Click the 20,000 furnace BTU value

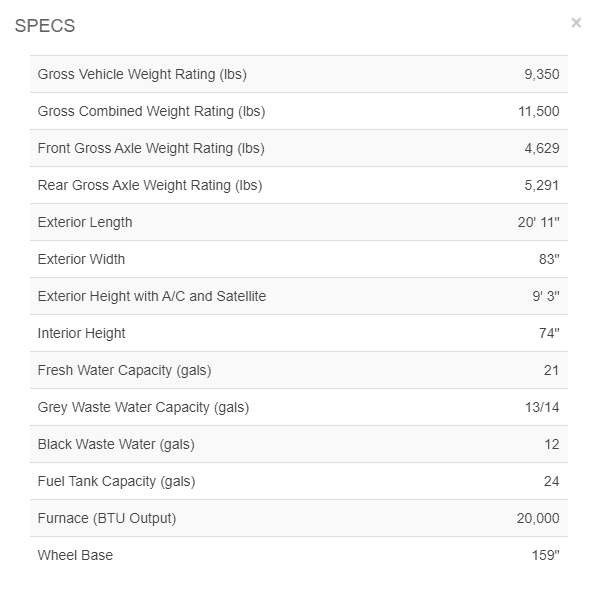pyautogui.click(x=538, y=518)
